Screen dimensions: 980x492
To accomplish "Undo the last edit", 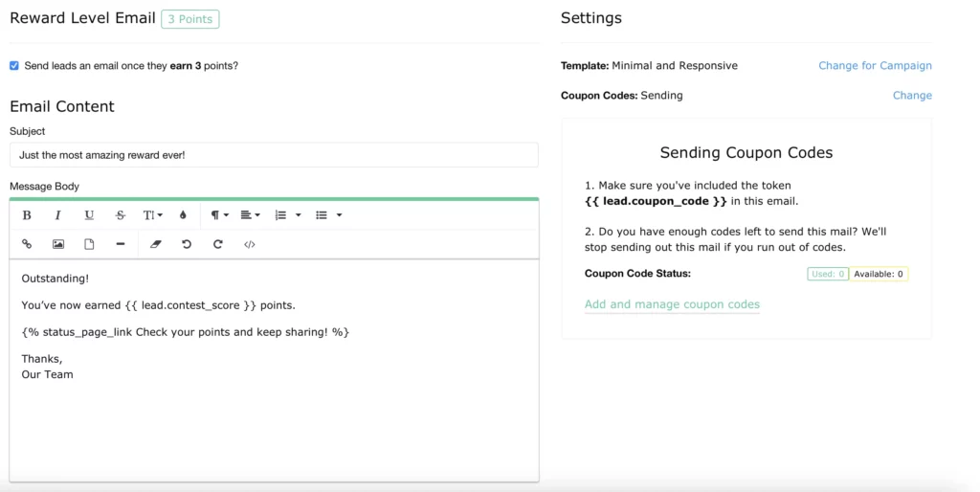I will pos(187,244).
